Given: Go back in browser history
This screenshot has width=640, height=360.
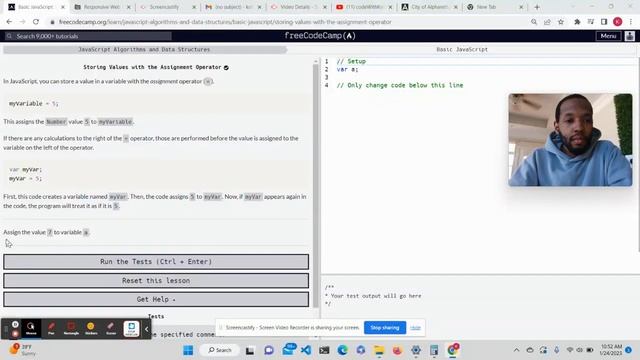Looking at the screenshot, I should coord(9,22).
